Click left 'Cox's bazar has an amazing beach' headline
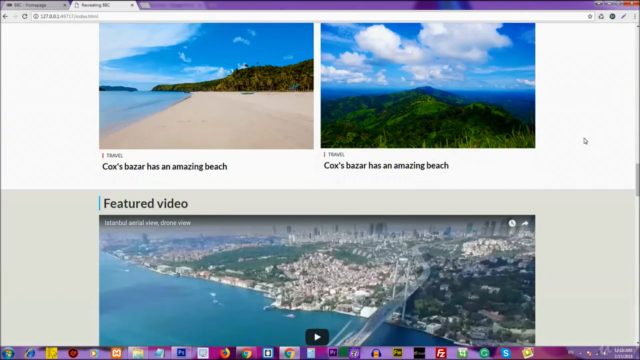Screen dimensions: 640x360 (164, 167)
